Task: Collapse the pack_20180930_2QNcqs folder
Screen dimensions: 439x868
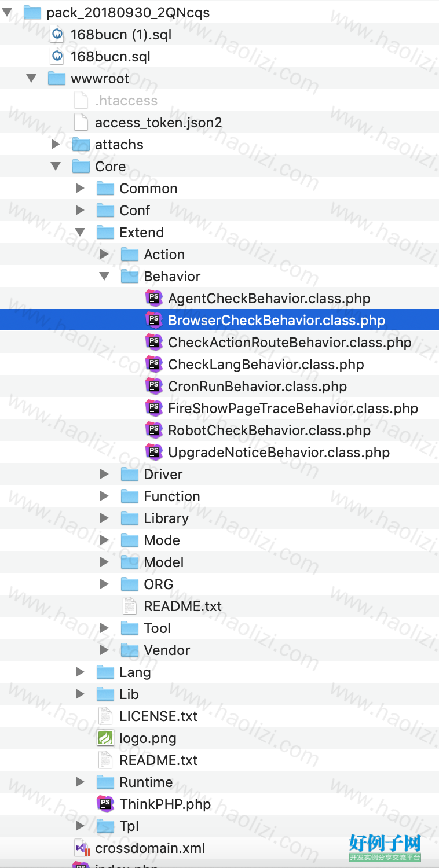Action: coord(7,13)
